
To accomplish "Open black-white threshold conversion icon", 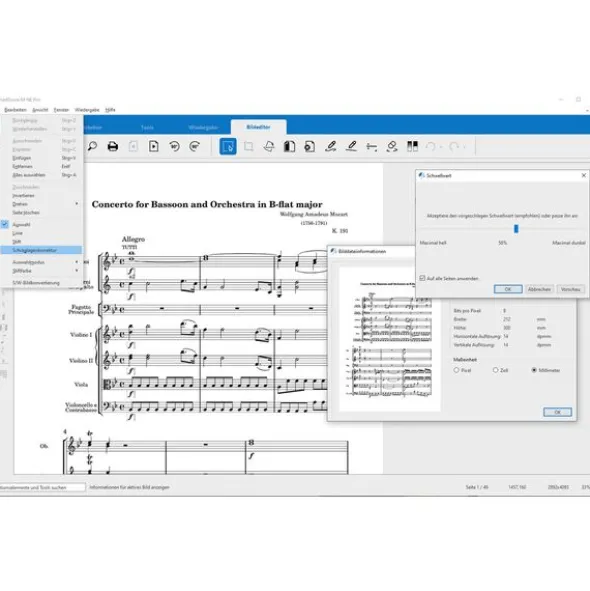I will pyautogui.click(x=412, y=146).
